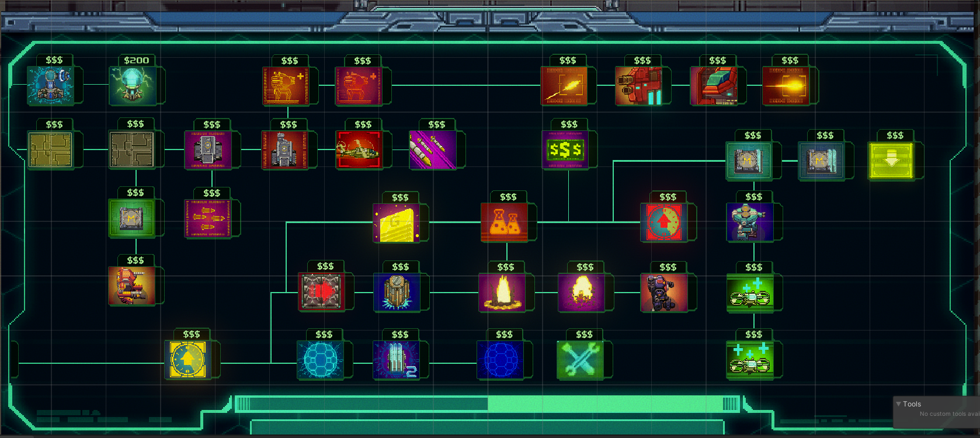
Task: Click the Tools panel title
Action: click(x=912, y=404)
